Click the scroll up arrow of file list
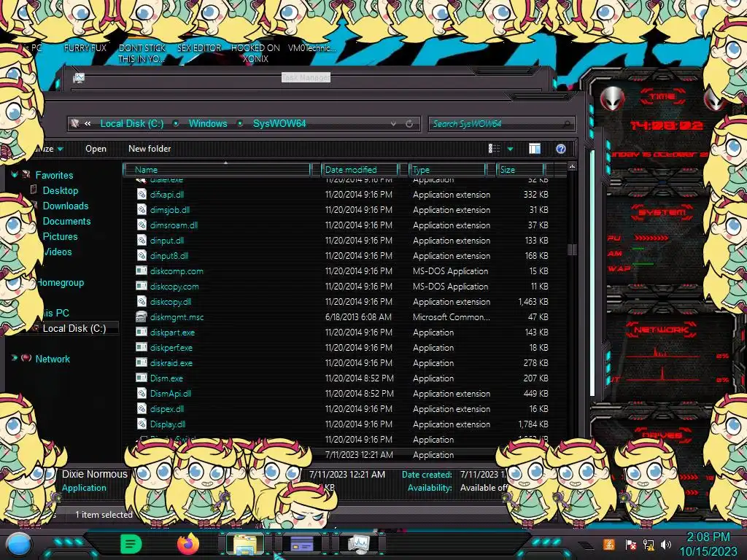 pyautogui.click(x=572, y=166)
